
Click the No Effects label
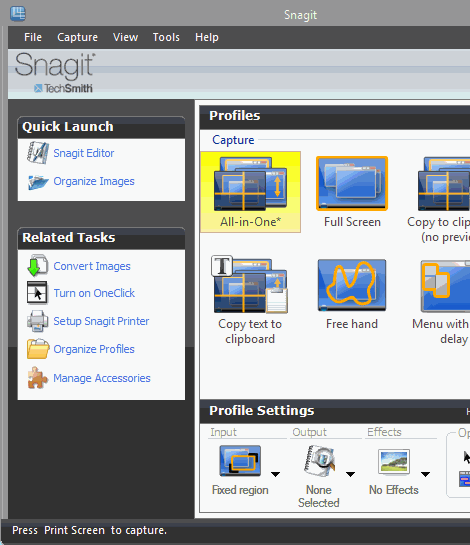(394, 490)
